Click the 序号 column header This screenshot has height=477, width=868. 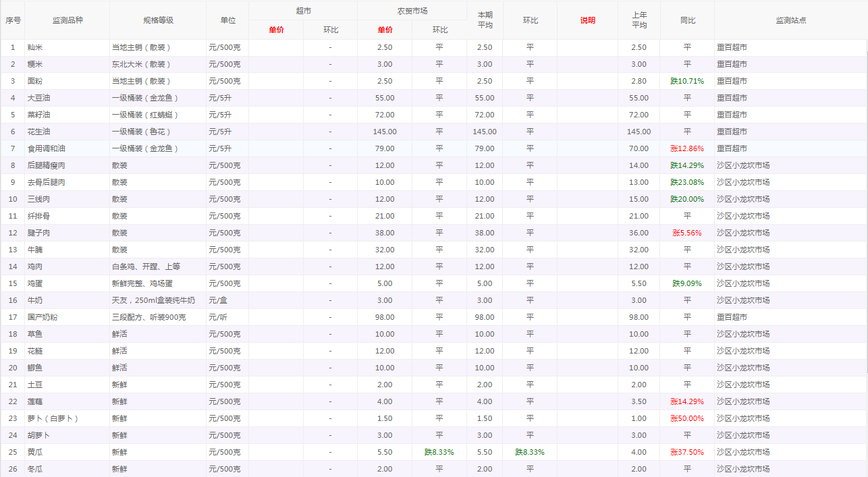(x=13, y=20)
